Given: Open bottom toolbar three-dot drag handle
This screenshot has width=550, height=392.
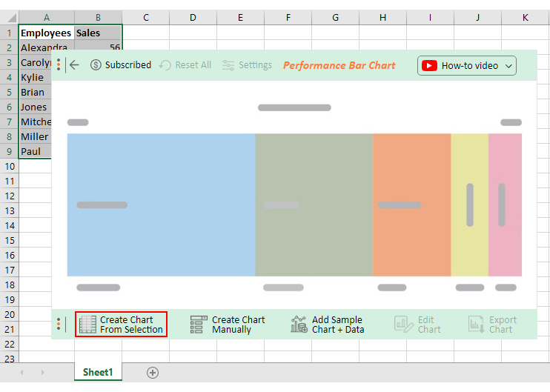Looking at the screenshot, I should [59, 325].
